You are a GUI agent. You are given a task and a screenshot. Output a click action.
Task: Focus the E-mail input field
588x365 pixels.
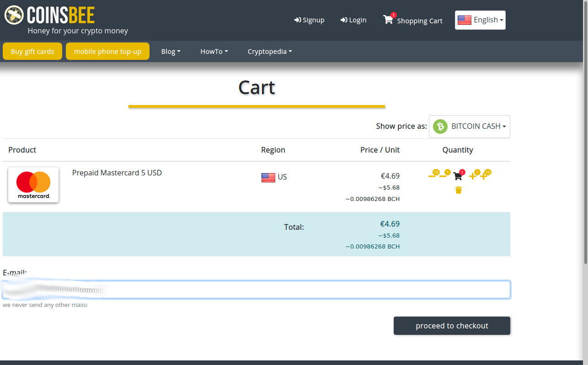tap(257, 290)
